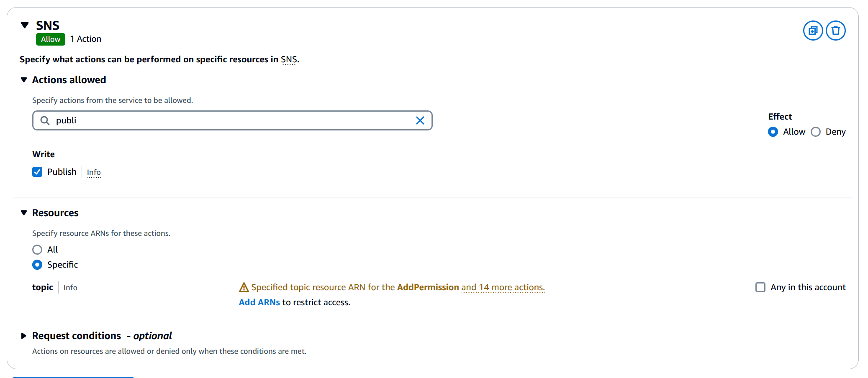Uncheck the Publish action checkbox
The height and width of the screenshot is (378, 868).
pyautogui.click(x=37, y=172)
